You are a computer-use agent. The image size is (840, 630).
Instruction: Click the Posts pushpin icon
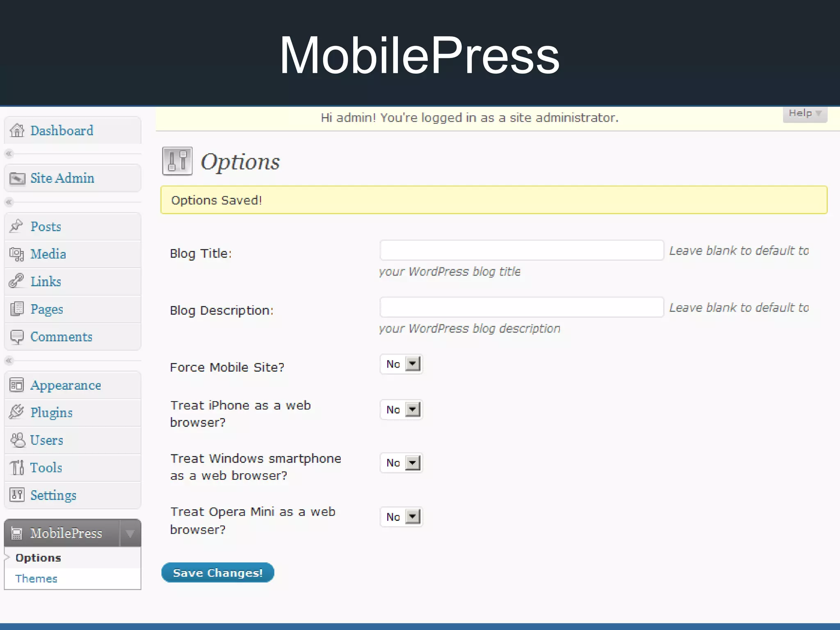[x=16, y=226]
